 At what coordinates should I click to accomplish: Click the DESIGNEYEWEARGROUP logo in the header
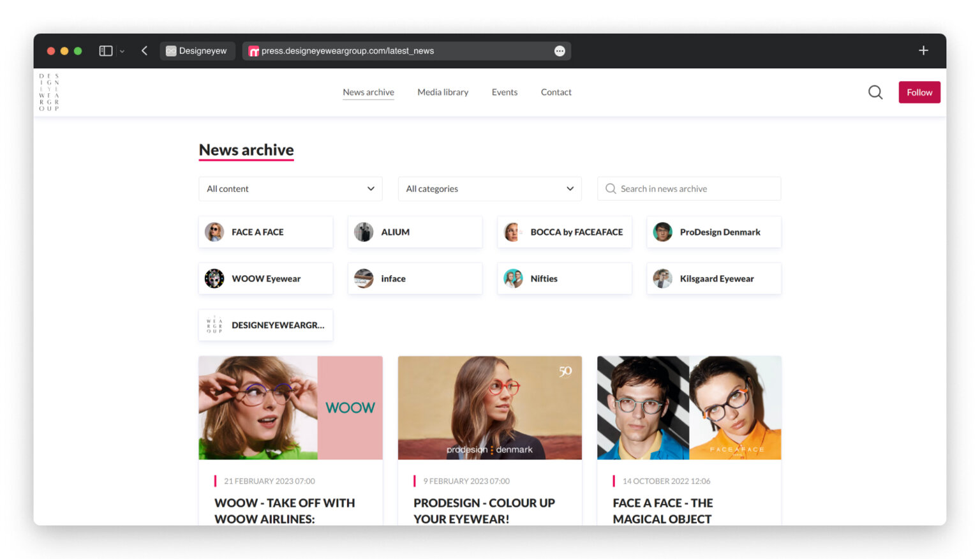[x=48, y=91]
